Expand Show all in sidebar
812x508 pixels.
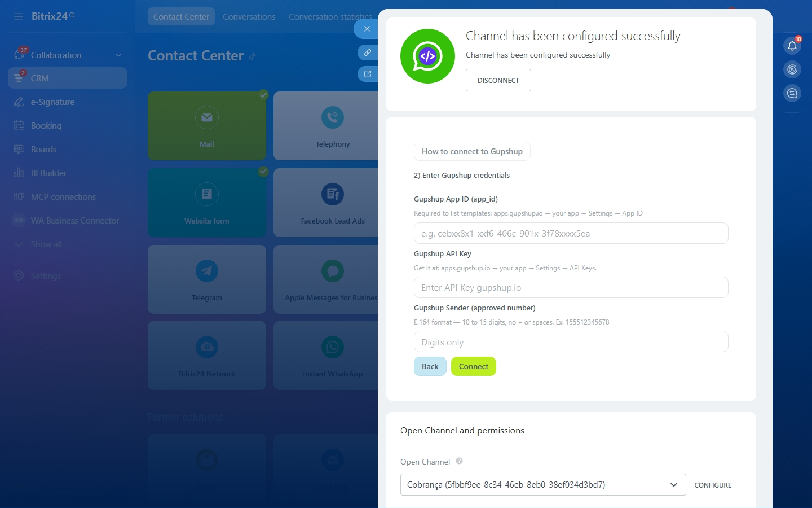tap(46, 244)
